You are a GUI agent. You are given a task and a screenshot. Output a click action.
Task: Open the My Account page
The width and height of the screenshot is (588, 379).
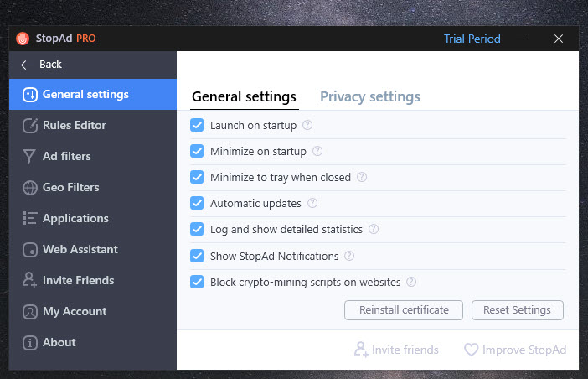pyautogui.click(x=93, y=311)
